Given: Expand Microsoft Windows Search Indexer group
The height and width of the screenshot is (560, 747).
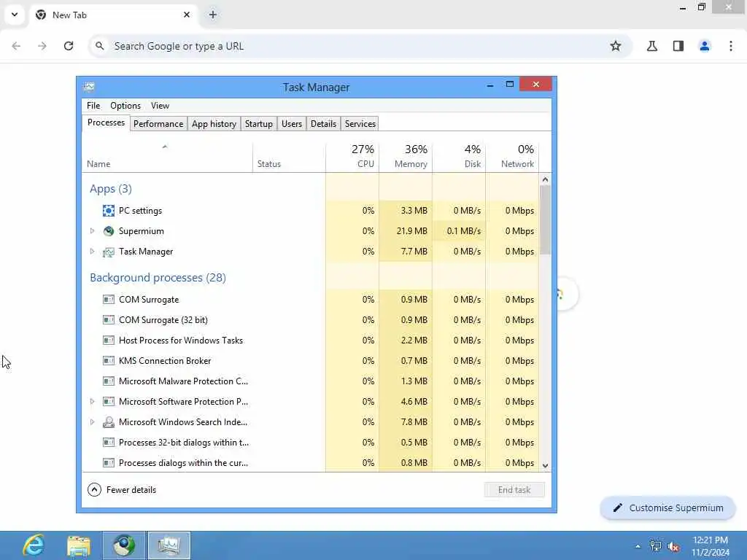Looking at the screenshot, I should [93, 422].
